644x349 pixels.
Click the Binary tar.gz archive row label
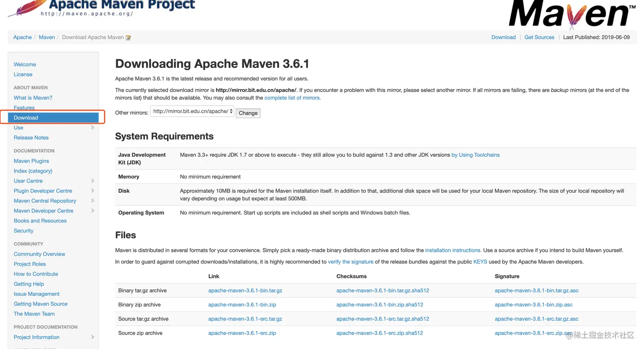tap(142, 291)
